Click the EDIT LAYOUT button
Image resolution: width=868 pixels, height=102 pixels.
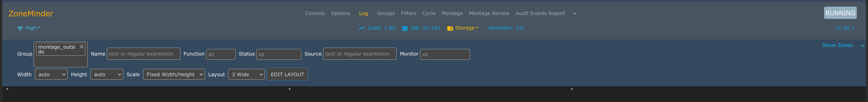(x=287, y=74)
